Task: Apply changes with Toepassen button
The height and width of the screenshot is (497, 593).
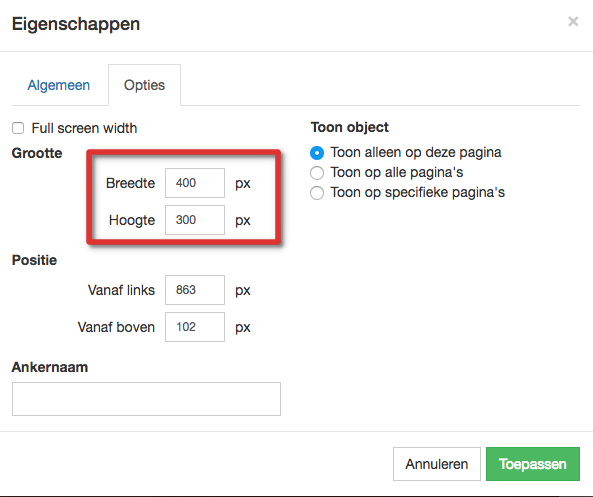Action: (x=533, y=464)
